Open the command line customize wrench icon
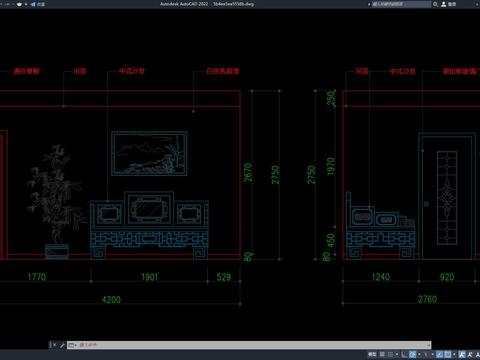Image resolution: width=480 pixels, height=360 pixels. pos(62,345)
